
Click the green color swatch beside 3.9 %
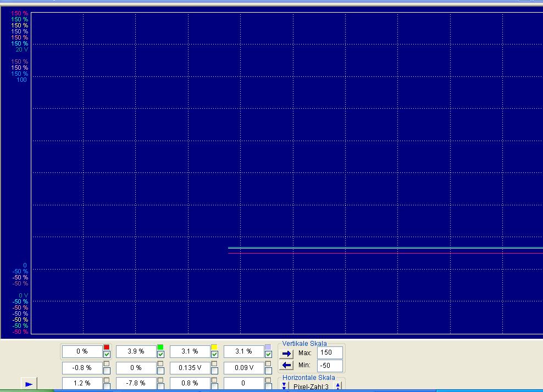pyautogui.click(x=160, y=347)
